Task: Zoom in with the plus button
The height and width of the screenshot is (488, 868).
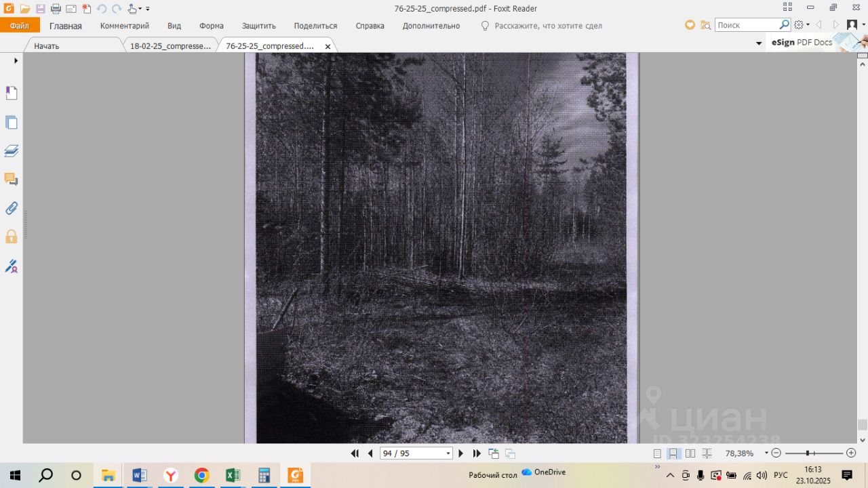Action: (851, 453)
